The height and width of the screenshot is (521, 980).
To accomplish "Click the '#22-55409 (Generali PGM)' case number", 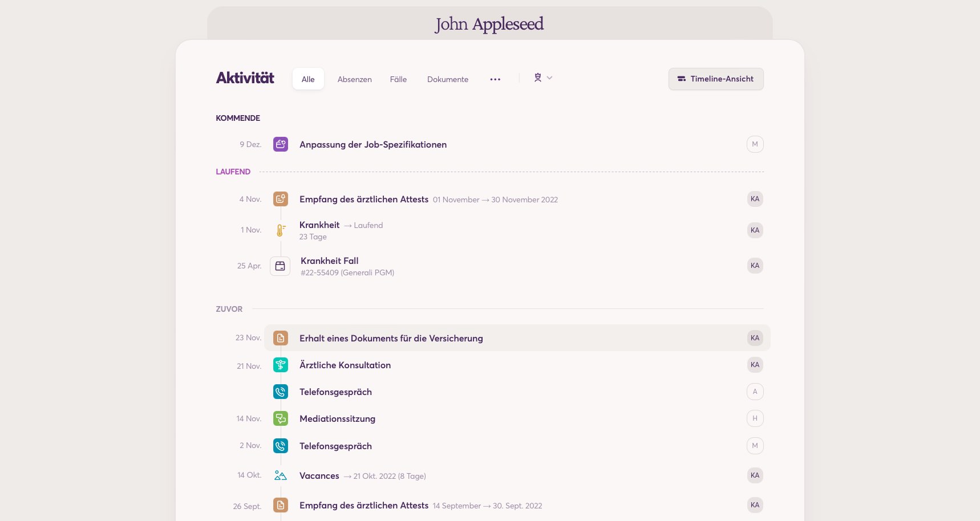I will [x=347, y=273].
